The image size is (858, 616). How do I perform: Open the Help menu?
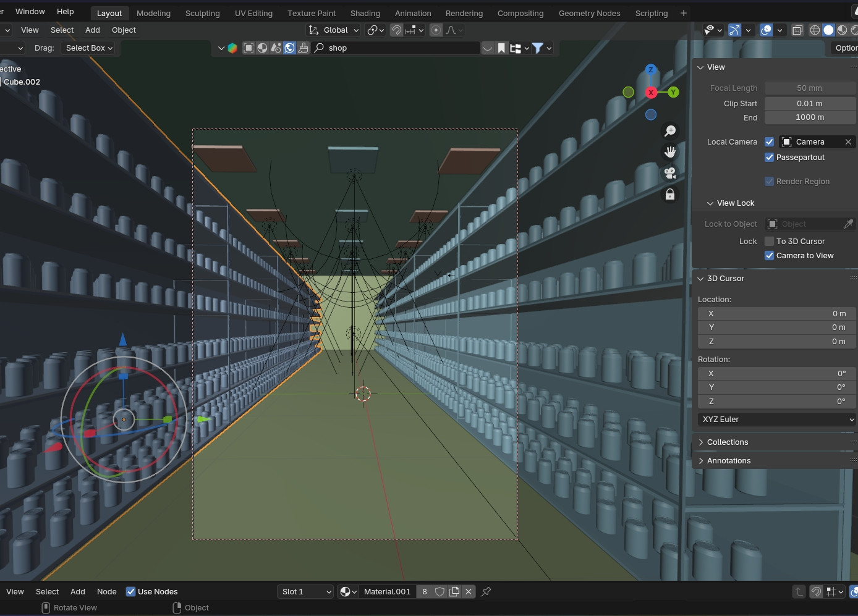click(x=65, y=11)
